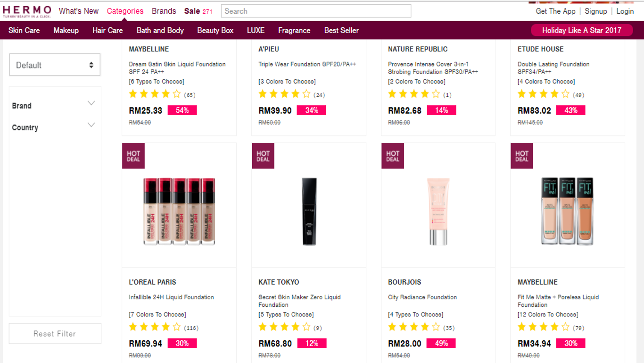The image size is (644, 363).
Task: Click the Login link
Action: [625, 11]
